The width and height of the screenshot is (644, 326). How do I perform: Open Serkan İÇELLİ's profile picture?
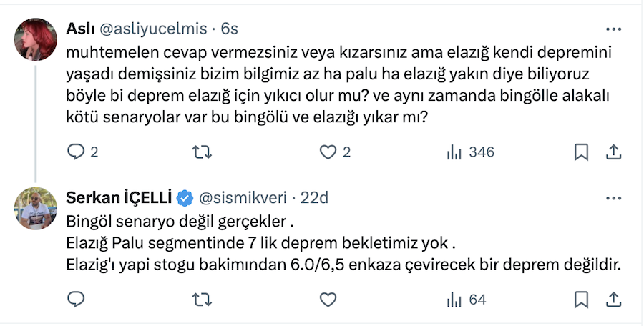[x=36, y=208]
